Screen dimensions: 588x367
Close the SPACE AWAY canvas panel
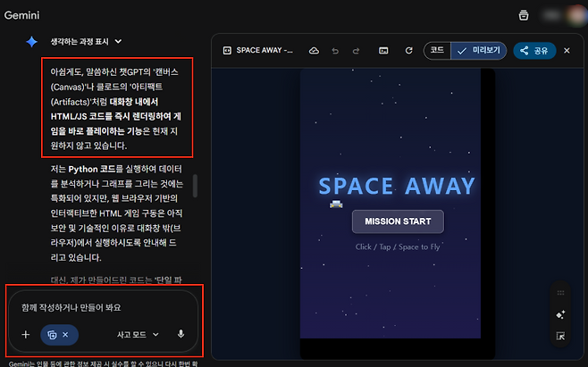click(567, 51)
